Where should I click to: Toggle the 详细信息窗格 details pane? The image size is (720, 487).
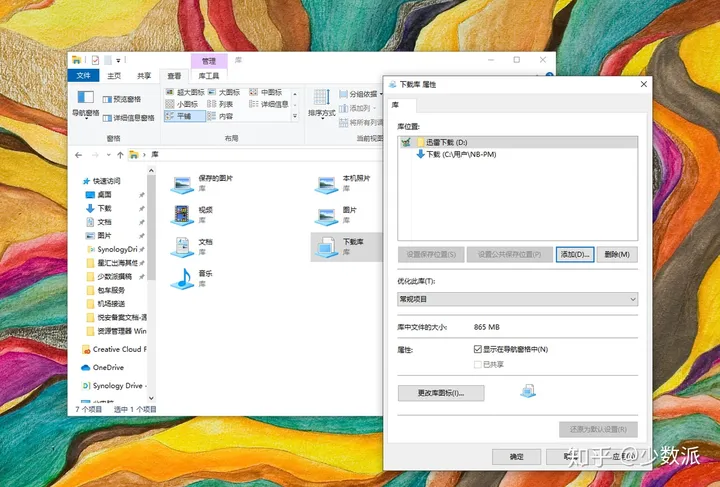point(129,118)
